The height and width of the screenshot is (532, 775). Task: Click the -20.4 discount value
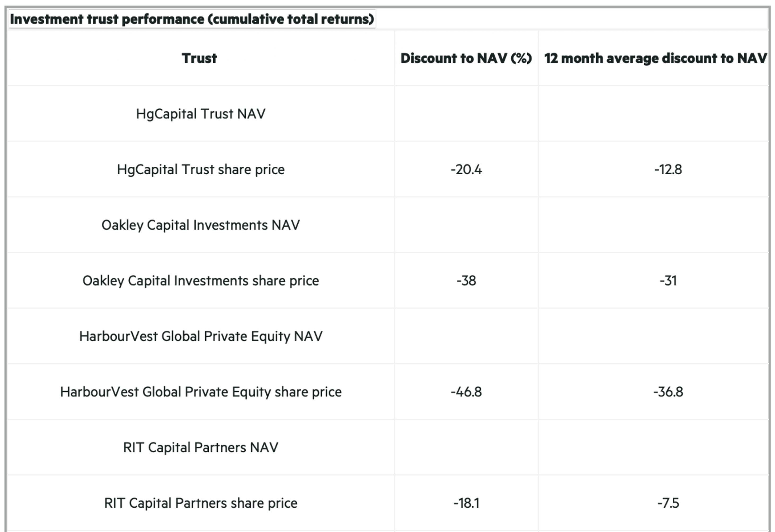click(x=466, y=170)
